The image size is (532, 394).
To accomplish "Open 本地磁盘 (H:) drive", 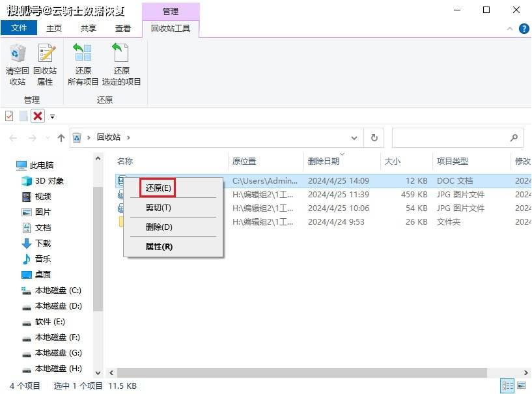I will click(x=52, y=369).
